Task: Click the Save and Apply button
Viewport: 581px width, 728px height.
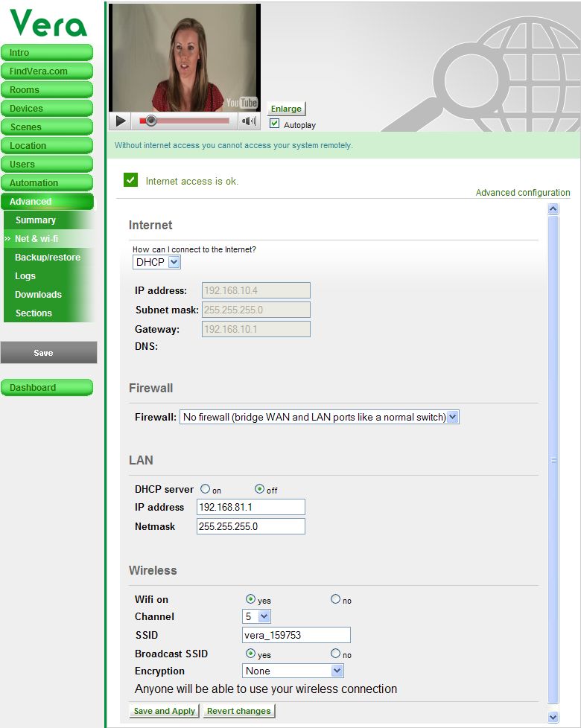Action: [x=163, y=711]
